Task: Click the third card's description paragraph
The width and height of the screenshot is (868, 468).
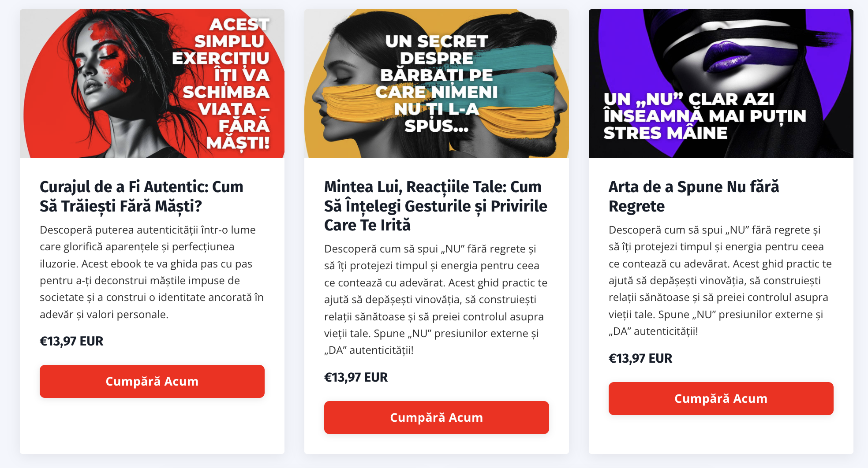Action: [x=720, y=280]
